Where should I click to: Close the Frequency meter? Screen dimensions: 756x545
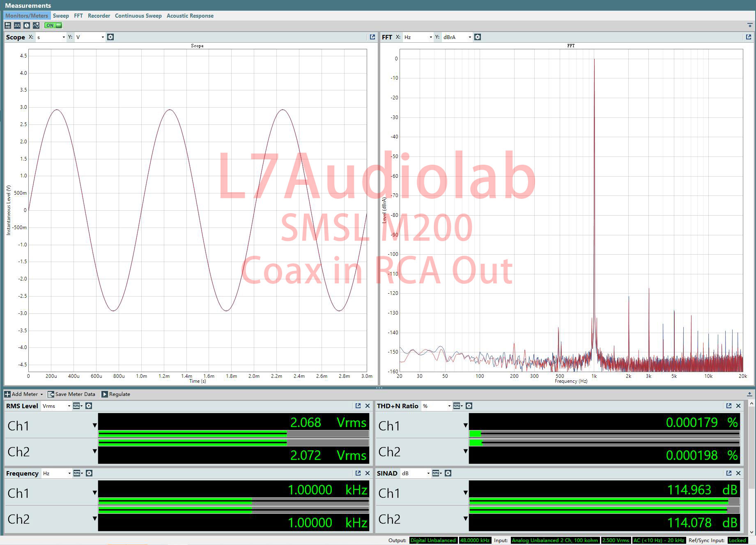click(368, 473)
